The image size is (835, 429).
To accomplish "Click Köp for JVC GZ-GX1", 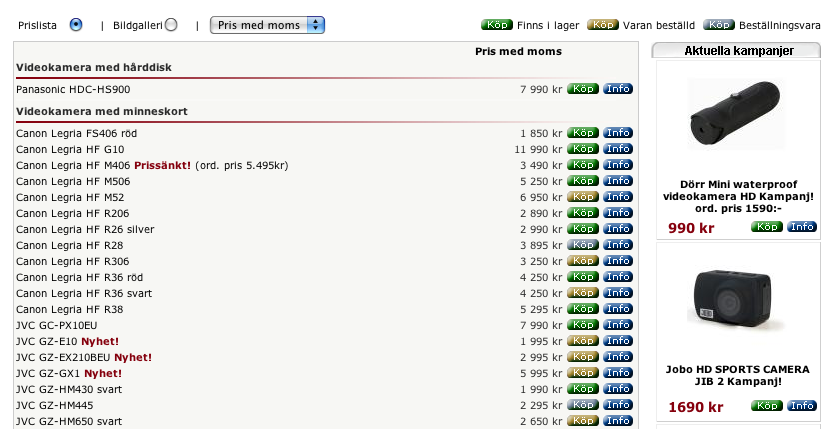I will pos(583,372).
